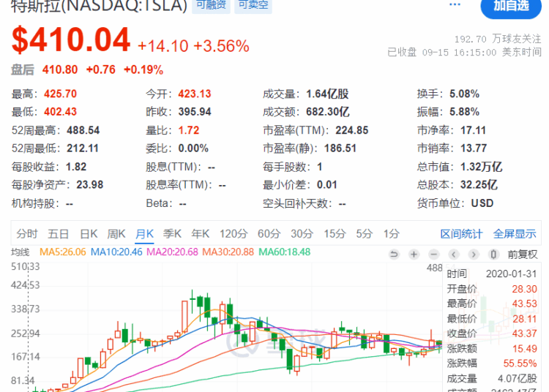Screen dimensions: 549x392
Task: Move chart left with arrow icon
Action: point(454,255)
